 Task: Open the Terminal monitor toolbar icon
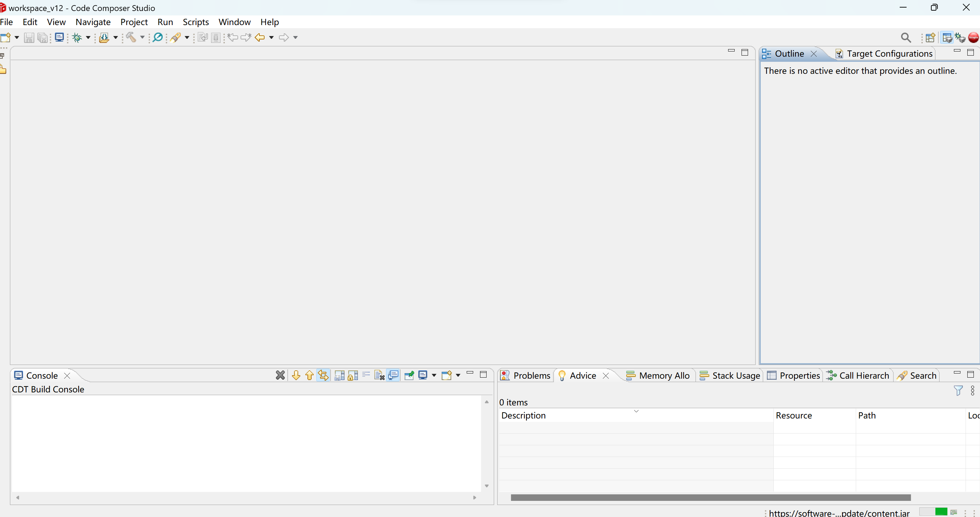(x=59, y=37)
